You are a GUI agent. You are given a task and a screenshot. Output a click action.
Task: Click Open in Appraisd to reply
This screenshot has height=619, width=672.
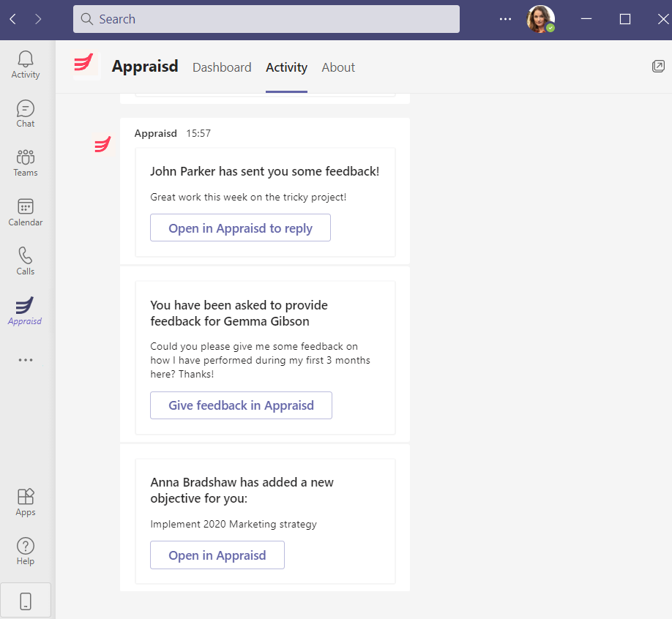pos(240,228)
